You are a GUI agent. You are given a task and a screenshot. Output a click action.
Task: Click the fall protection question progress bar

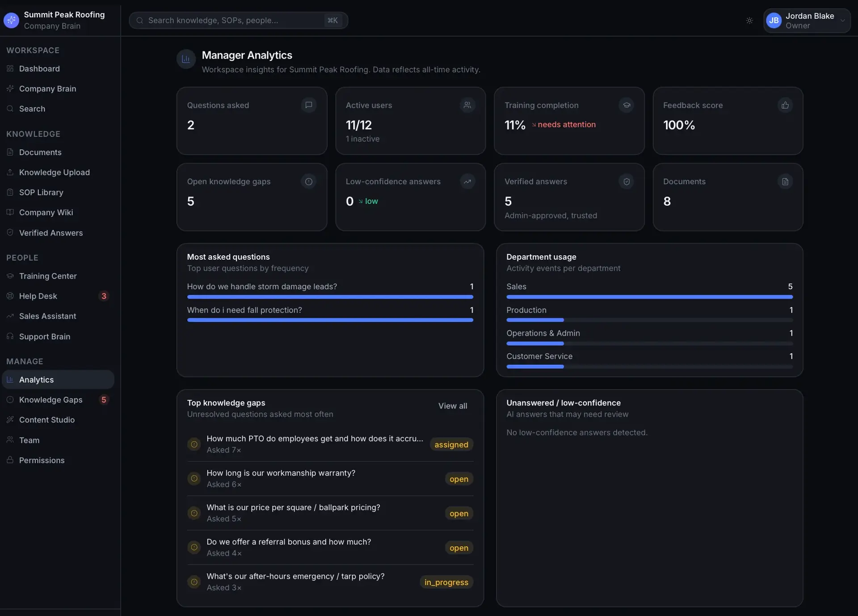tap(330, 320)
